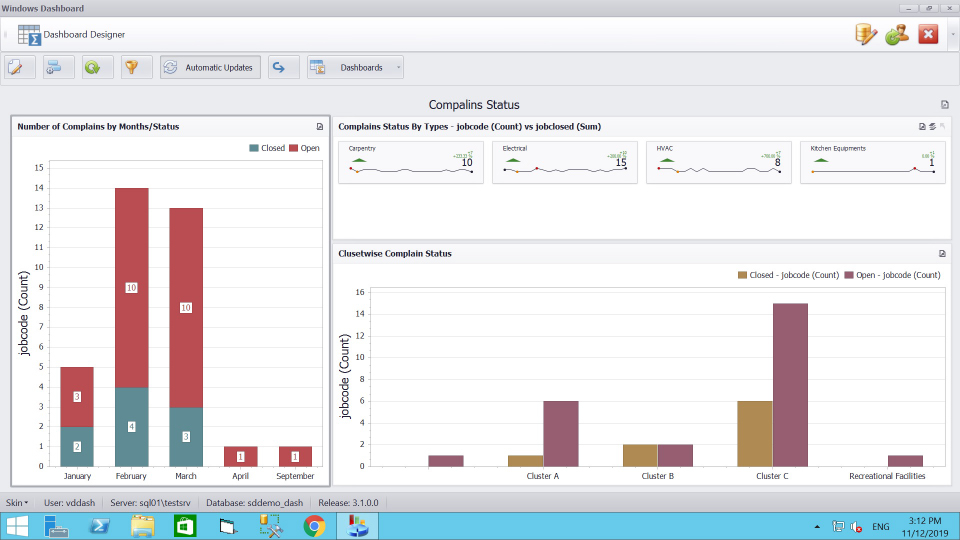
Task: Open the database edit icon
Action: click(x=866, y=34)
